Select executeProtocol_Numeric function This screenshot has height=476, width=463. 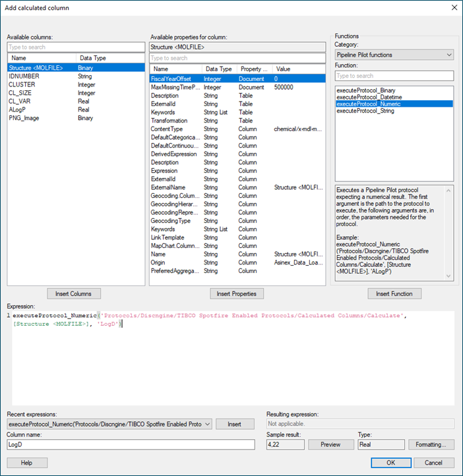point(394,104)
